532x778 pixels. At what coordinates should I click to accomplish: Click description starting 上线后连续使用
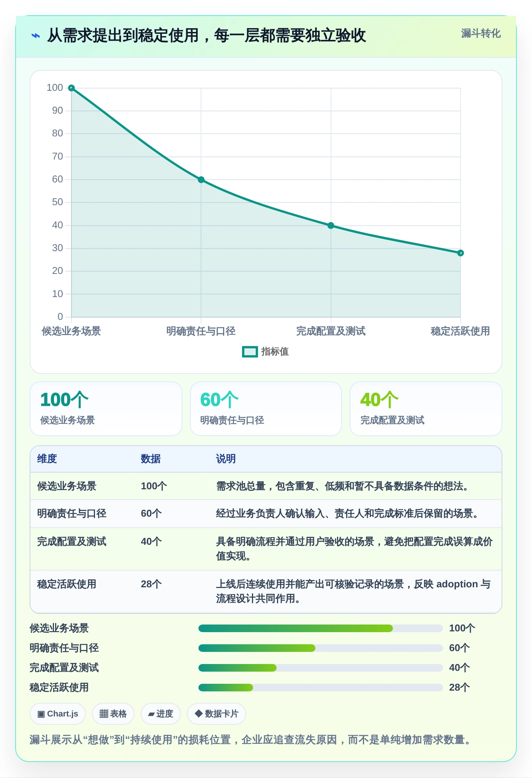coord(353,591)
